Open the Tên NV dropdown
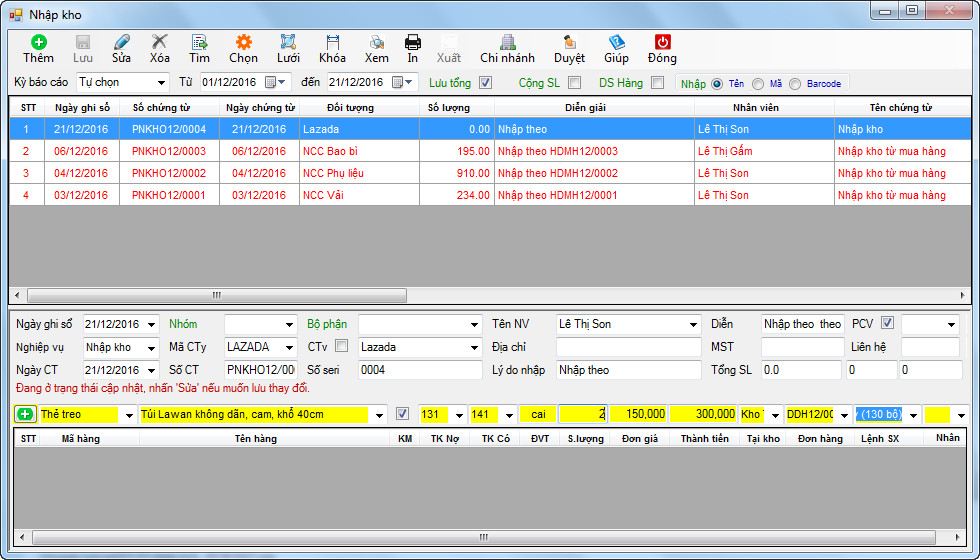This screenshot has width=980, height=560. coord(693,324)
